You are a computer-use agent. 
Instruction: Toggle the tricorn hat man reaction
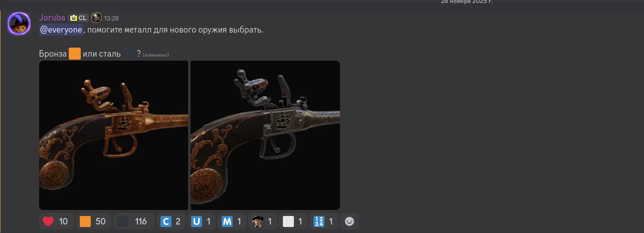(x=263, y=221)
